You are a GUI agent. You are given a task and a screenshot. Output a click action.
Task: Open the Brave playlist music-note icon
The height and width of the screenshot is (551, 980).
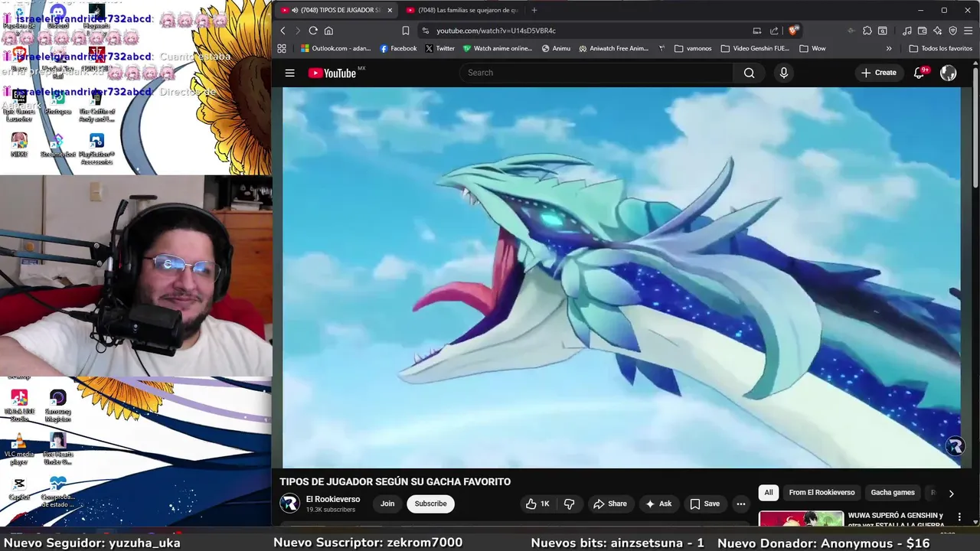pyautogui.click(x=907, y=31)
